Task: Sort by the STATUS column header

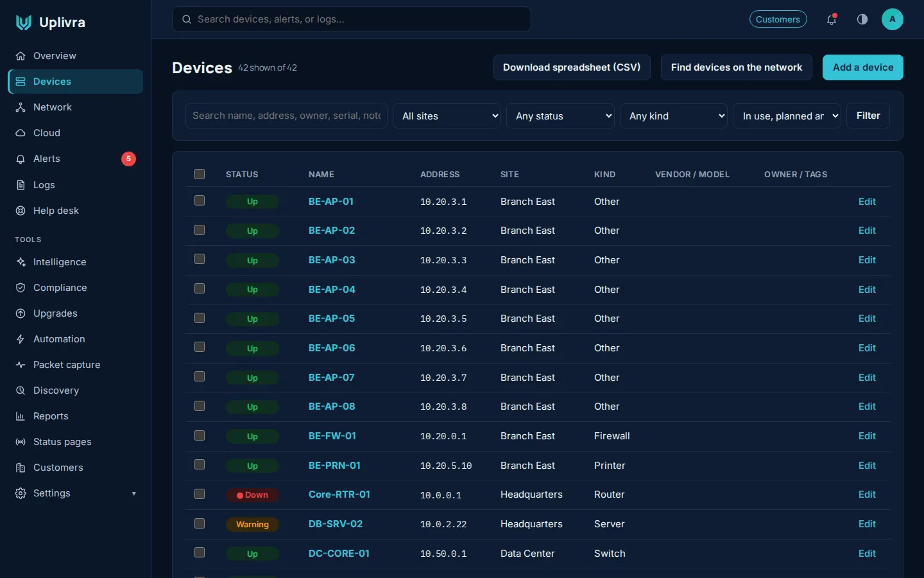Action: pos(242,174)
